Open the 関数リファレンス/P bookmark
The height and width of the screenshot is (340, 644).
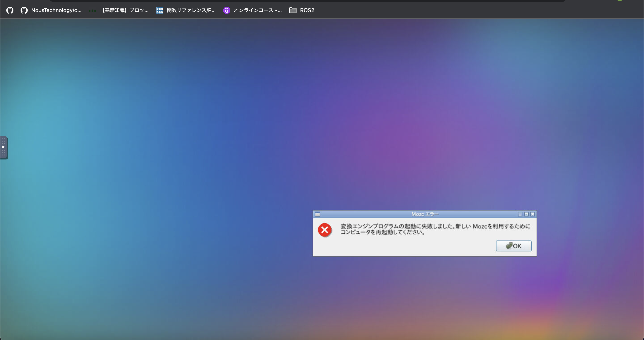tap(191, 10)
